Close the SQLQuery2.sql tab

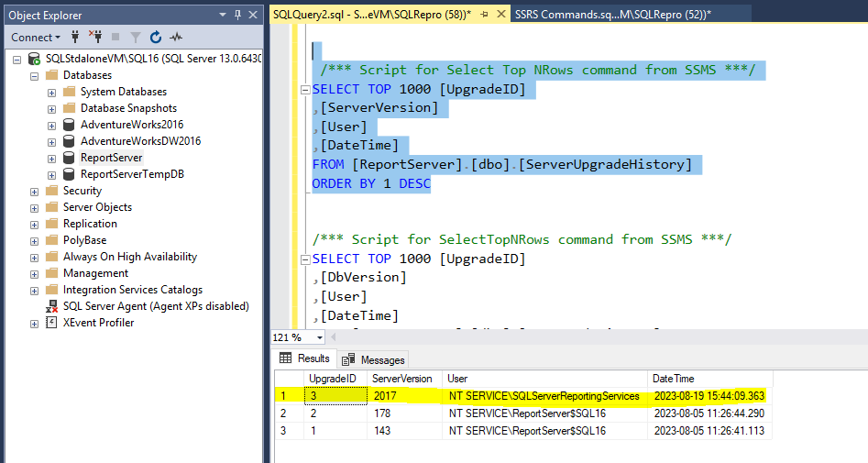click(501, 15)
